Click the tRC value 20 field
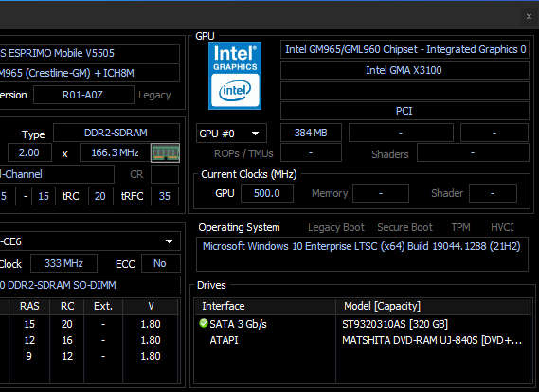Viewport: 539px width, 392px height. coord(100,196)
